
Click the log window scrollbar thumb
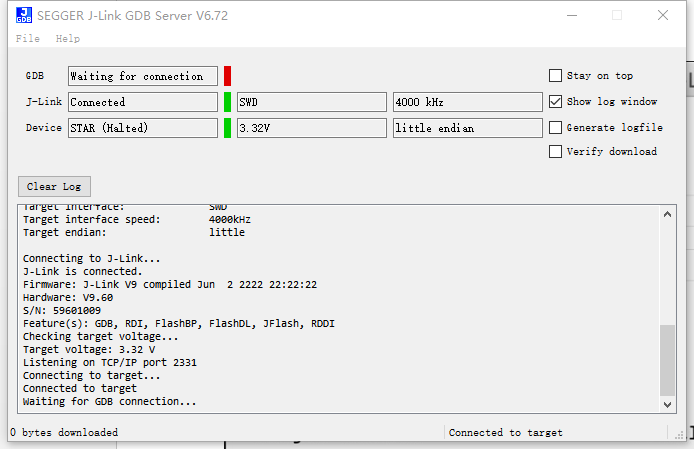pyautogui.click(x=667, y=360)
